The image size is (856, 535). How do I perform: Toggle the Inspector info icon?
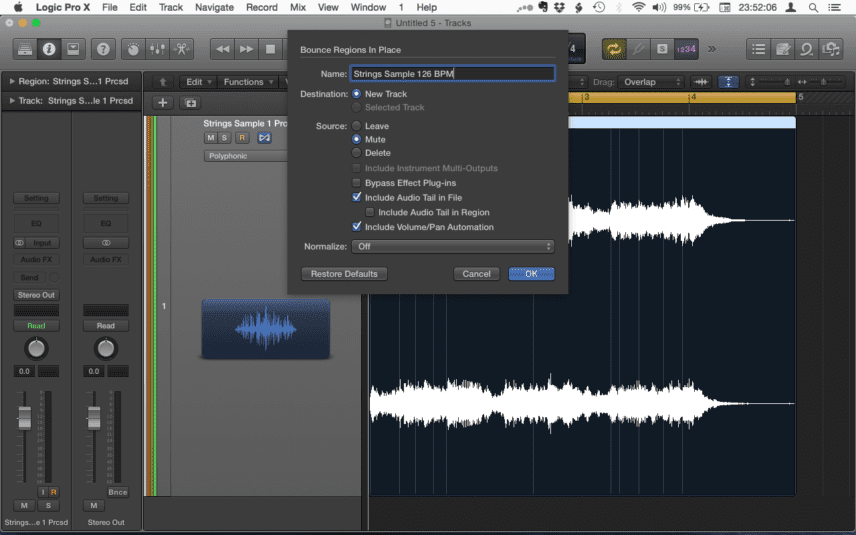pos(49,49)
